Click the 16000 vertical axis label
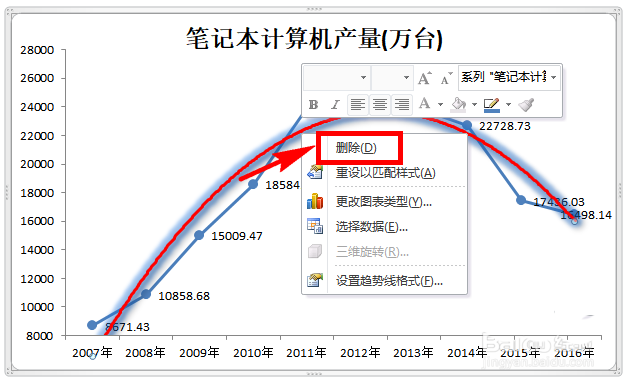629x384 pixels. coord(37,221)
